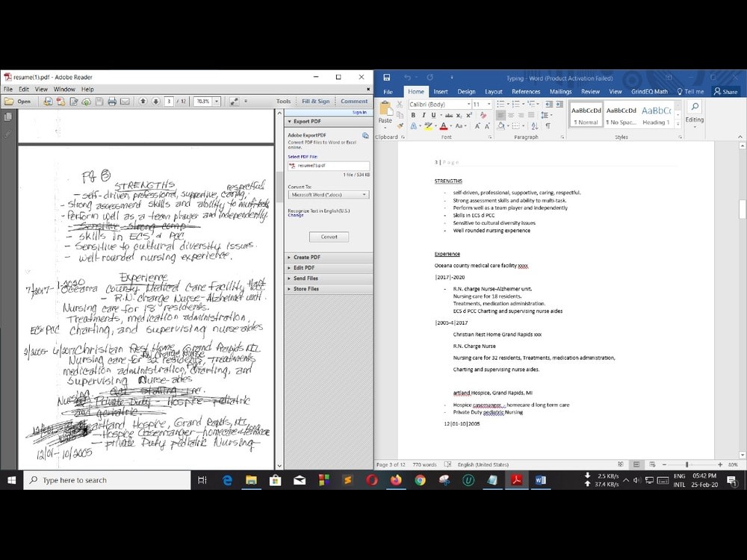Click the Convert button in Export PDF
Image resolution: width=747 pixels, height=560 pixels.
(x=329, y=237)
